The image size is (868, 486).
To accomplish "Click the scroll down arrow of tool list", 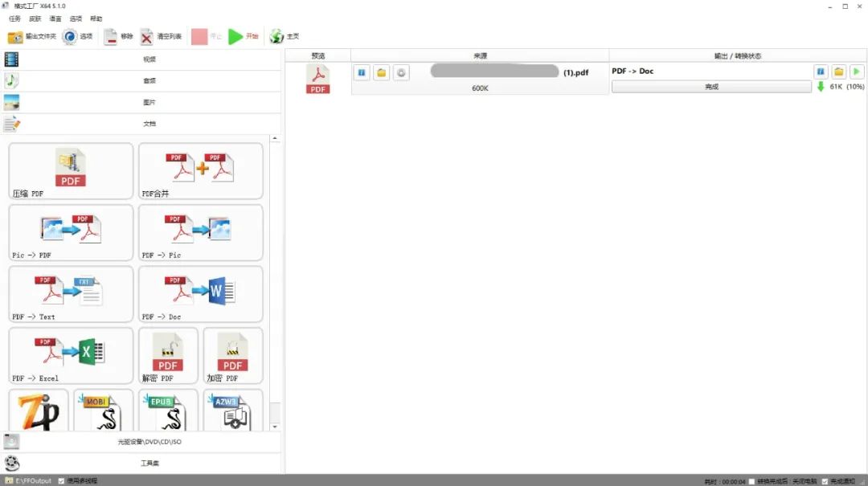I will point(275,427).
